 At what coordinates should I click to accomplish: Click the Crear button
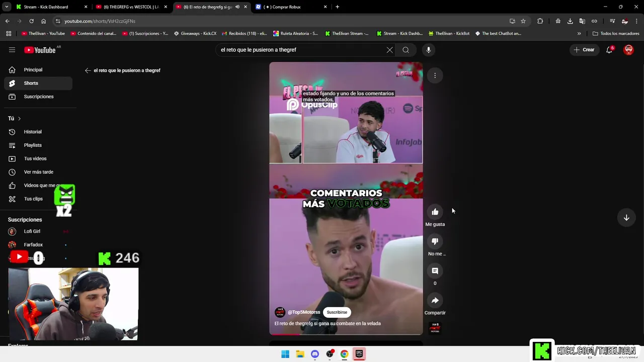click(584, 50)
